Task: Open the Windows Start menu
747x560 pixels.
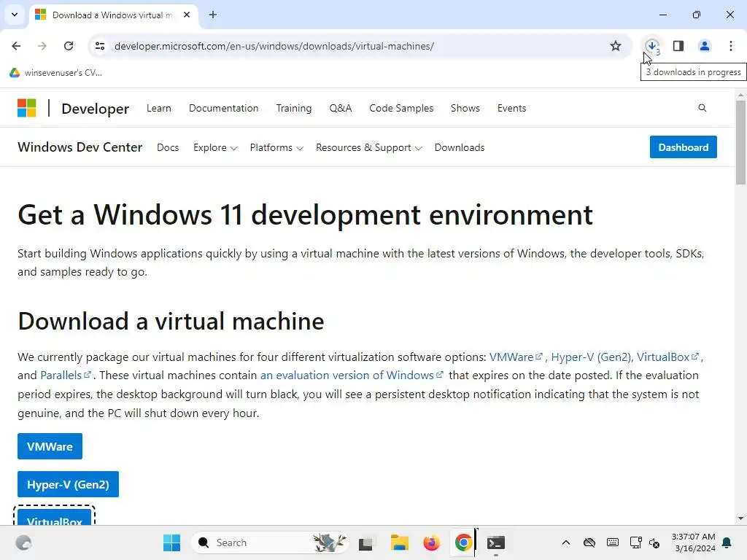Action: [171, 542]
